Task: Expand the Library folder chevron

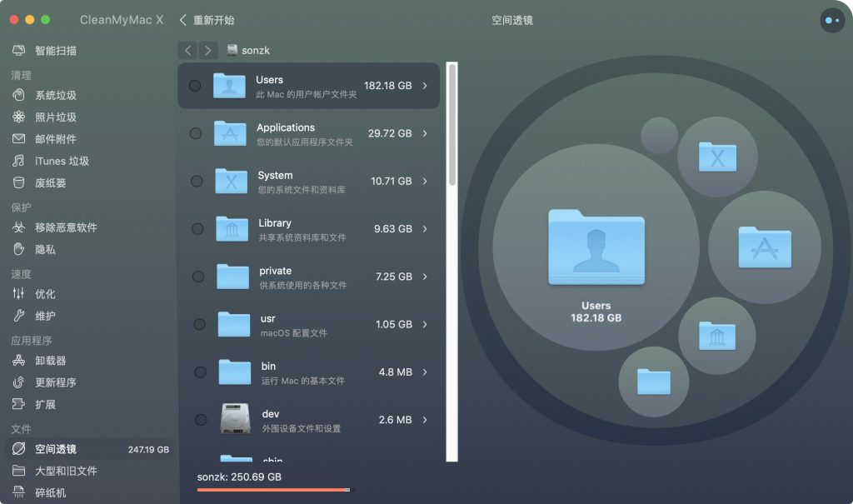Action: 425,228
